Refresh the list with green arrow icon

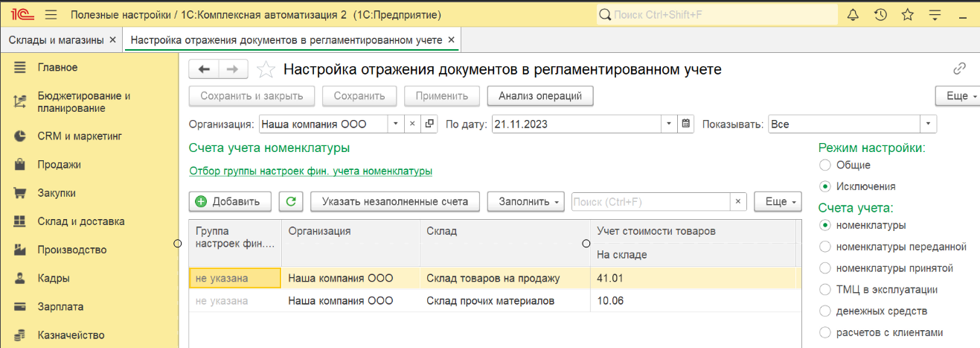pyautogui.click(x=291, y=201)
